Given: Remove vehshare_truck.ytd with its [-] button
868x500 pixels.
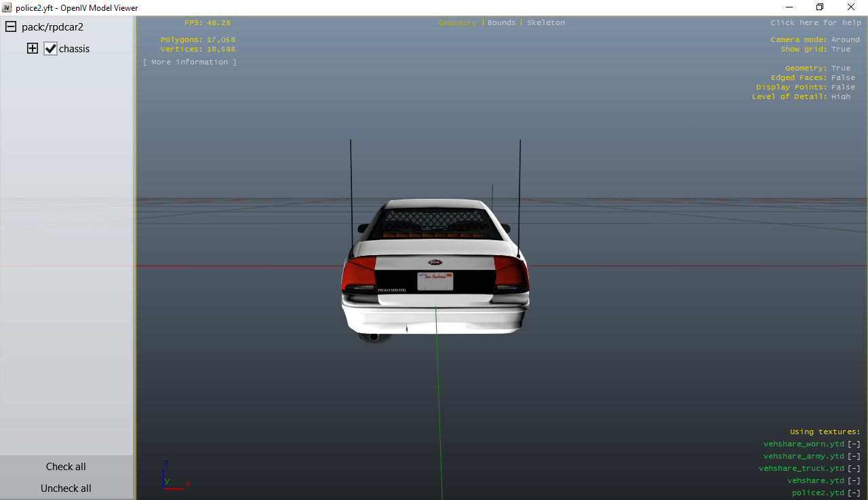Looking at the screenshot, I should click(x=854, y=469).
